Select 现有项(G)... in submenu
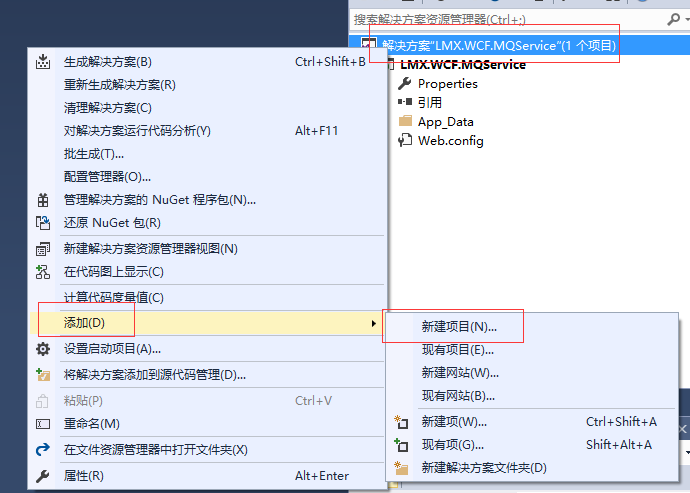 coord(532,445)
